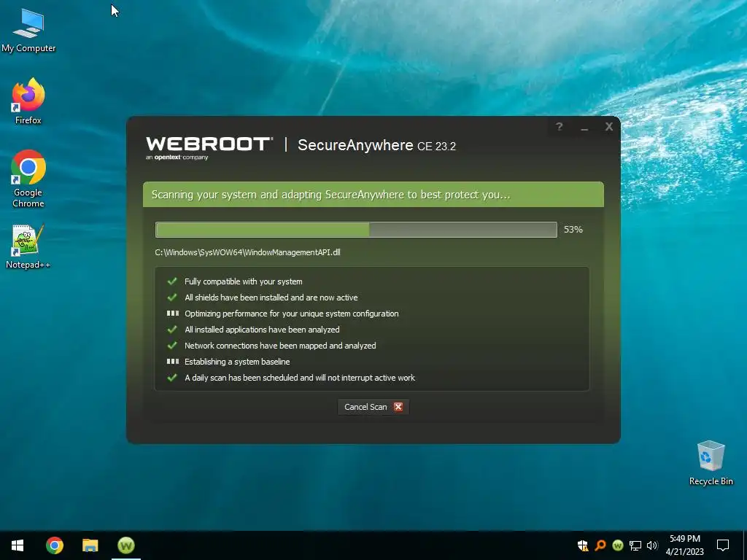Image resolution: width=747 pixels, height=560 pixels.
Task: Click 'Fully compatible with your system' row
Action: point(243,281)
